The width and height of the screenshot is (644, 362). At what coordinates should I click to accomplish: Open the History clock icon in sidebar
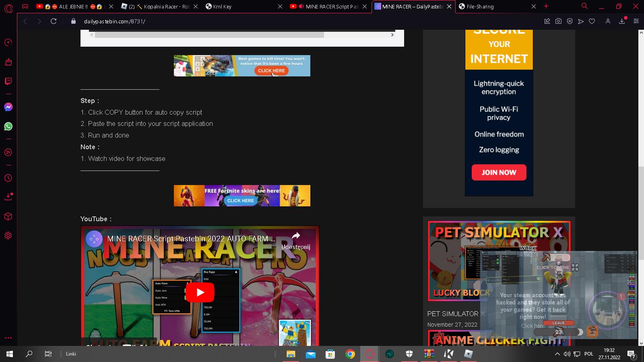pos(8,178)
